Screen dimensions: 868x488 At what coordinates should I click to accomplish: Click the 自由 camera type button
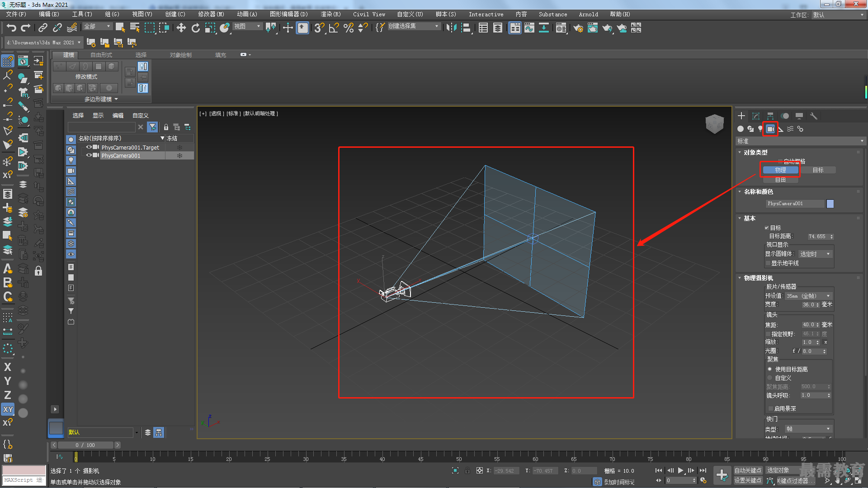pyautogui.click(x=780, y=180)
